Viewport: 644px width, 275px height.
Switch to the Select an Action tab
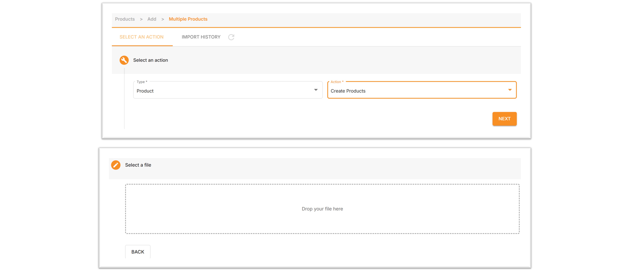coord(141,37)
